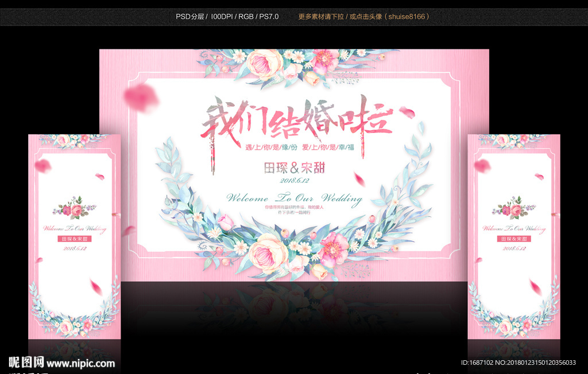
Task: Click the Welcome To Our Wedding script text
Action: (296, 197)
